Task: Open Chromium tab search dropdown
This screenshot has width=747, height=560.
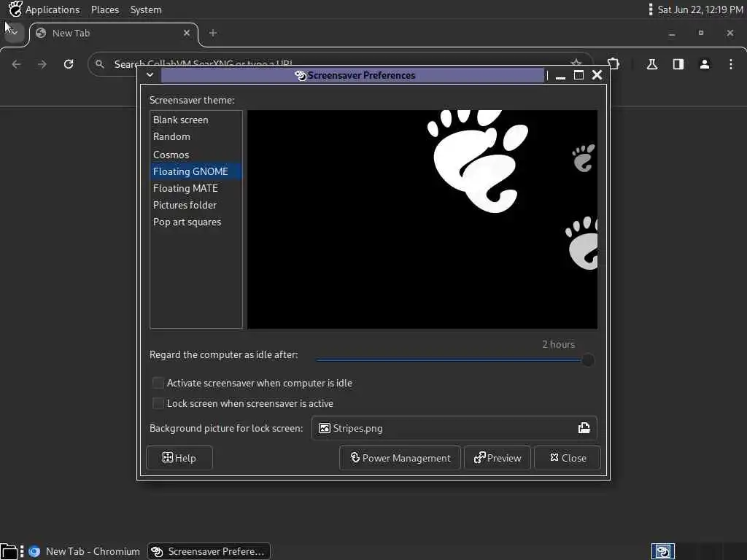Action: (14, 33)
